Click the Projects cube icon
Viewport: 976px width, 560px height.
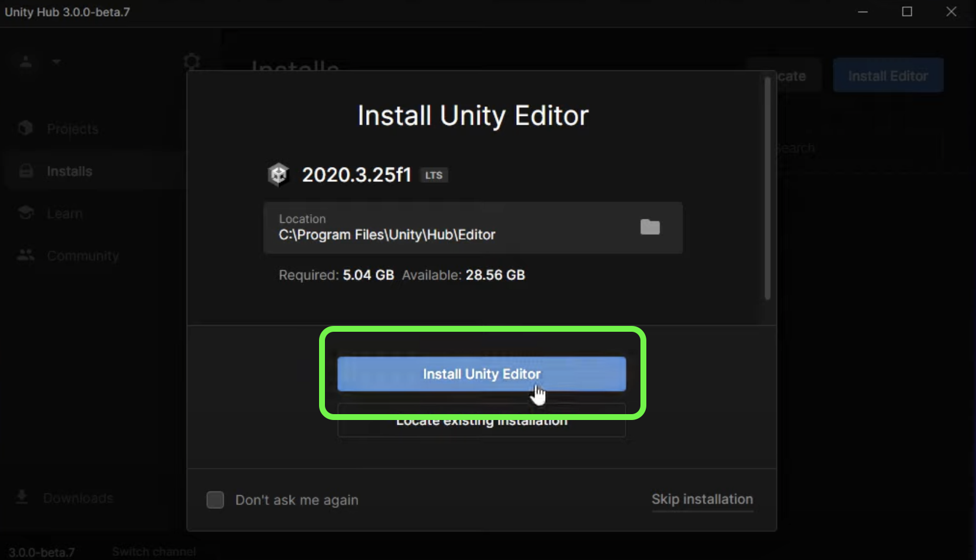25,128
